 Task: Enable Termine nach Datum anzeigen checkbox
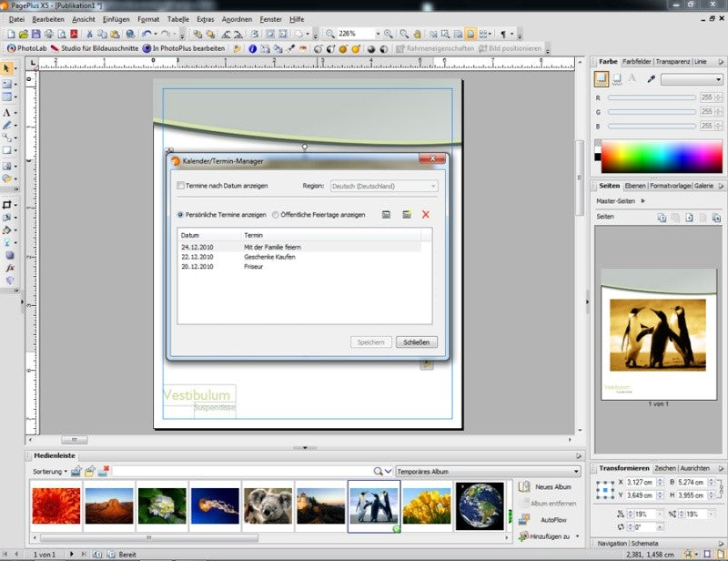[180, 186]
